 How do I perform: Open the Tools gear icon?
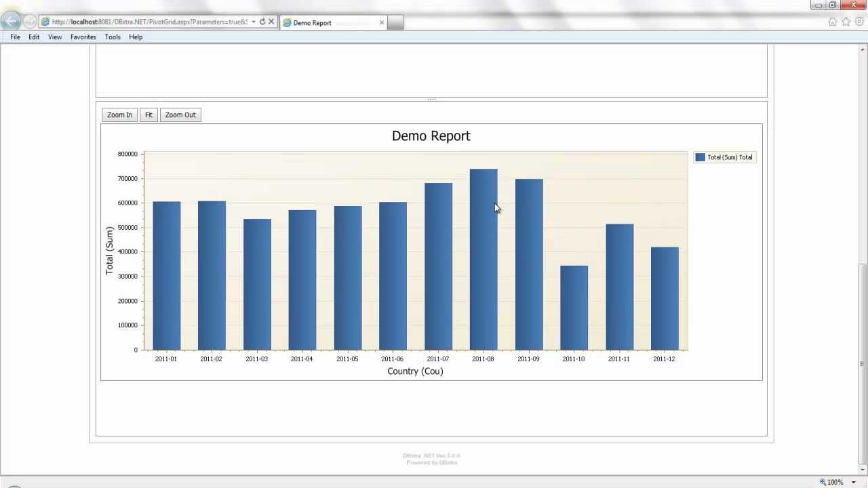pyautogui.click(x=859, y=22)
